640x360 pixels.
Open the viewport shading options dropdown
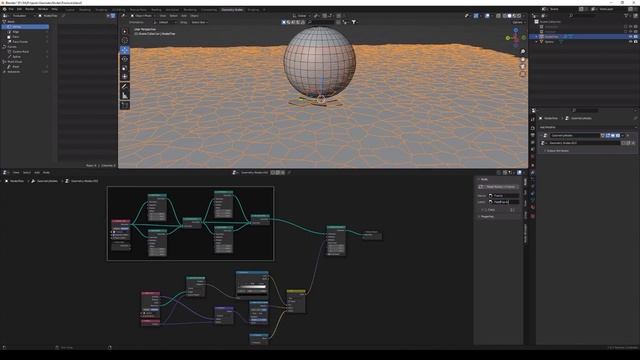coord(524,16)
